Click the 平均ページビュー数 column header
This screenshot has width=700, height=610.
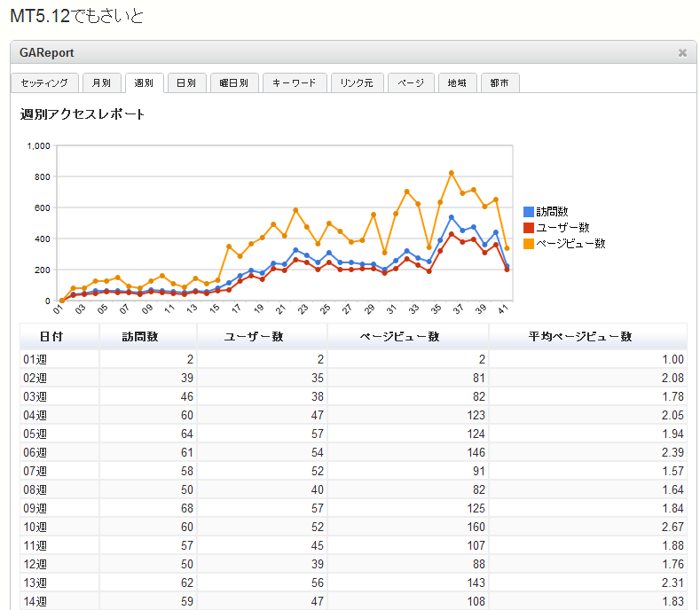[x=586, y=336]
